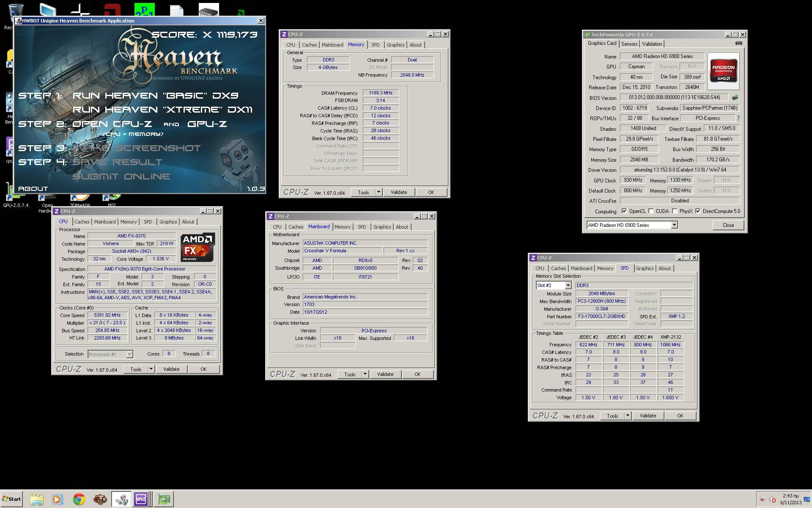Screen dimensions: 812x508
Task: Click OK in CPU-Z CPU window
Action: tap(203, 369)
